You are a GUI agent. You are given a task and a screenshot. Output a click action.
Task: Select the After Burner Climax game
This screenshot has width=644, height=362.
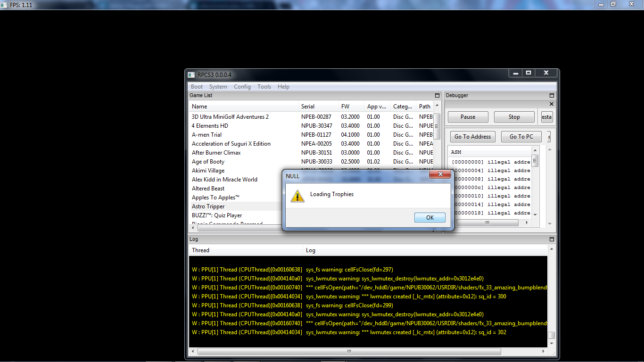coord(216,153)
